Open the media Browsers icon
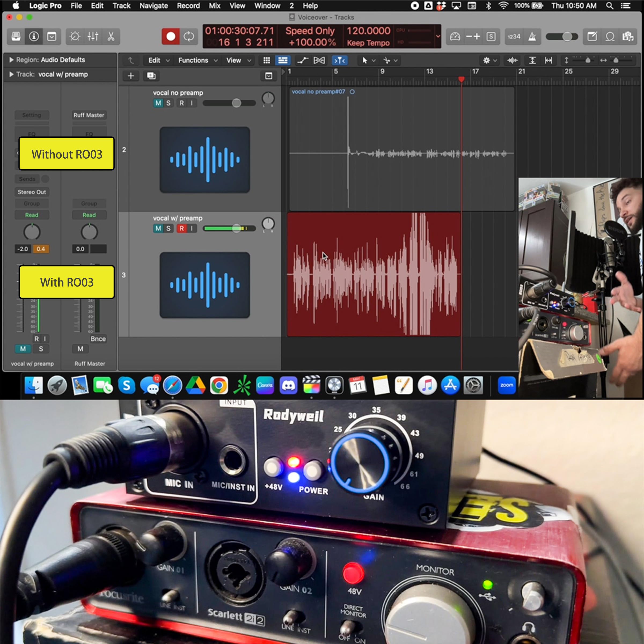 click(x=628, y=36)
